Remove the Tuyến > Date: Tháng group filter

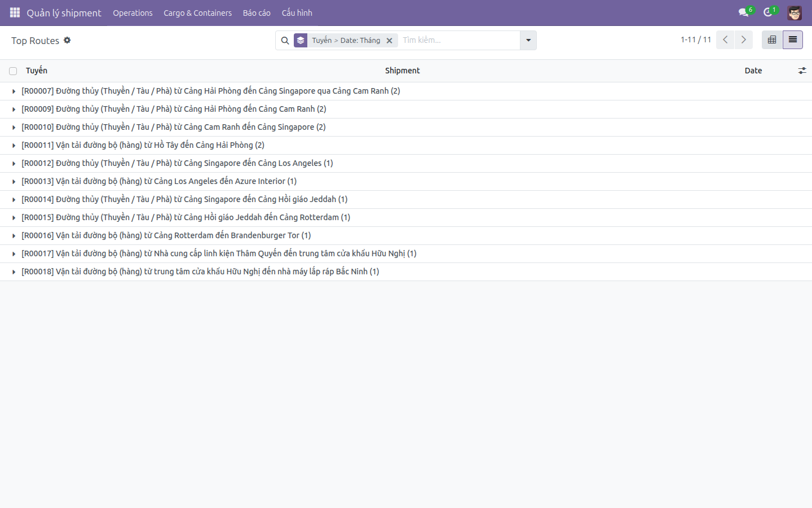coord(389,41)
